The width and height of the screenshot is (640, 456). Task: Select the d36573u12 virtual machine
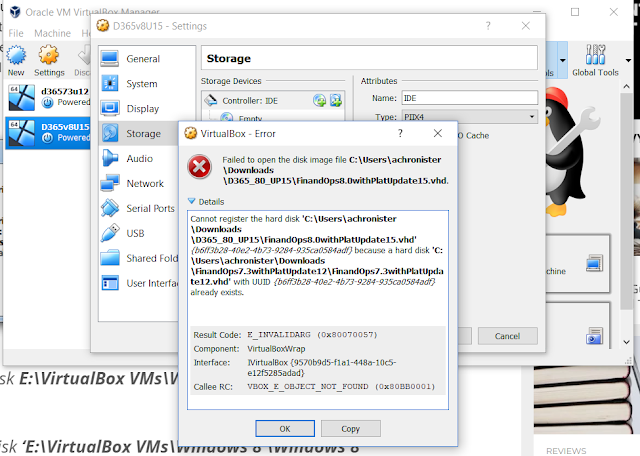tap(49, 97)
